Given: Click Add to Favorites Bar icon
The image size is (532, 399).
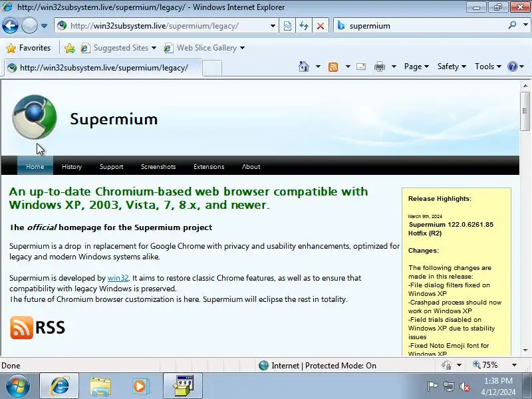Looking at the screenshot, I should coord(70,48).
